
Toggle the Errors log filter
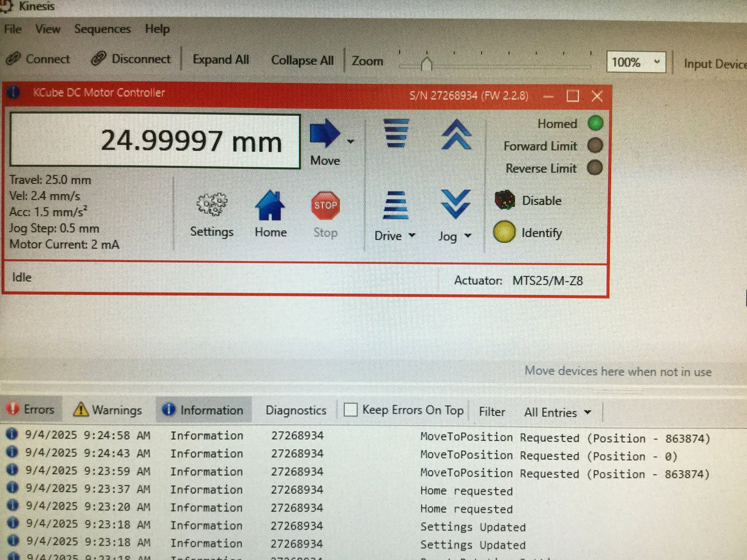point(30,409)
